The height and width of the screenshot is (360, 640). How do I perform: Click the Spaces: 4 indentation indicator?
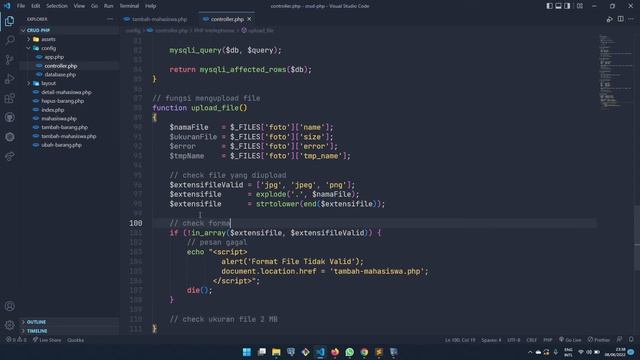[x=491, y=340]
